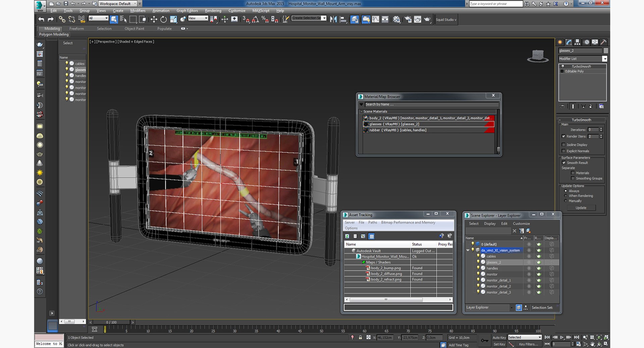Collapse the da_vinci_XI_vision_system layer
This screenshot has height=348, width=644.
pyautogui.click(x=468, y=250)
